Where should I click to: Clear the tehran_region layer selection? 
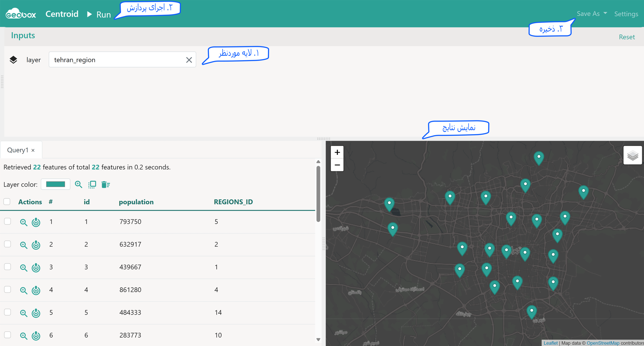click(189, 60)
